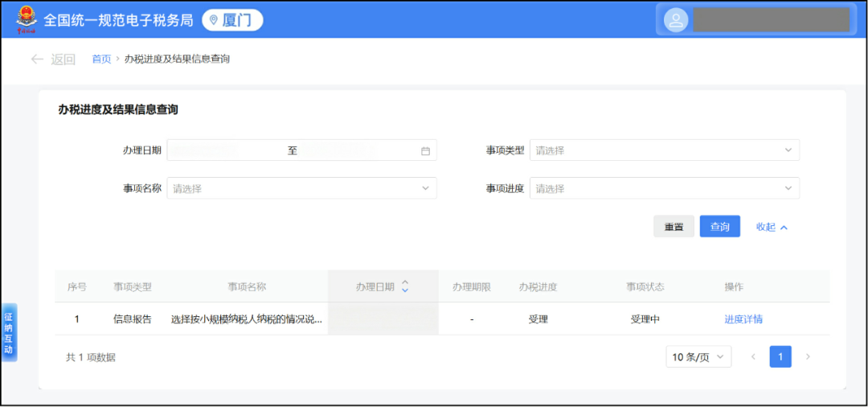
Task: Go back using the 返回 arrow
Action: pyautogui.click(x=52, y=60)
